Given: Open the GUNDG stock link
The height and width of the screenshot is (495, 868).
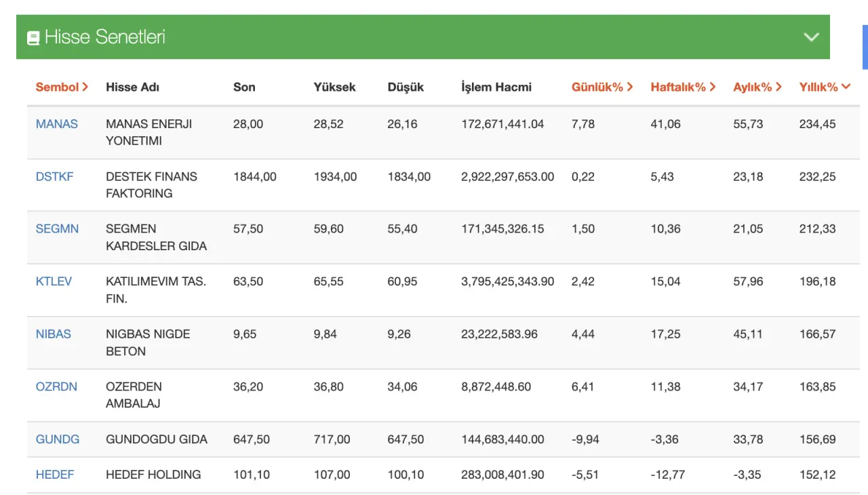Looking at the screenshot, I should coord(58,439).
